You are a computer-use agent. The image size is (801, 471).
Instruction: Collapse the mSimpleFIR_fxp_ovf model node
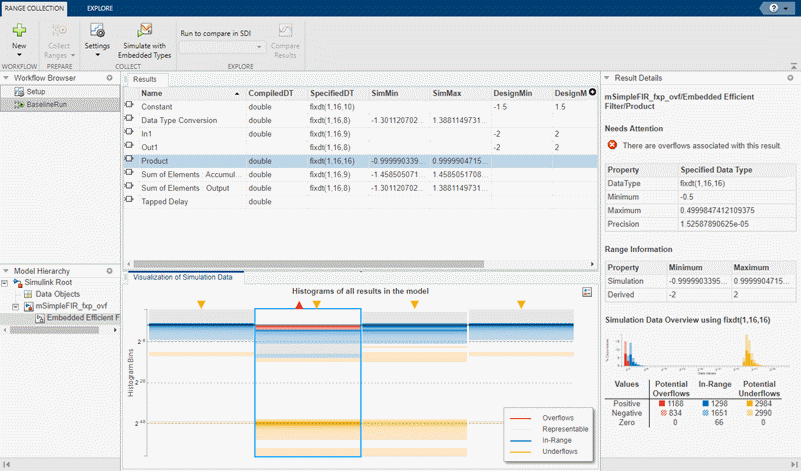(15, 306)
